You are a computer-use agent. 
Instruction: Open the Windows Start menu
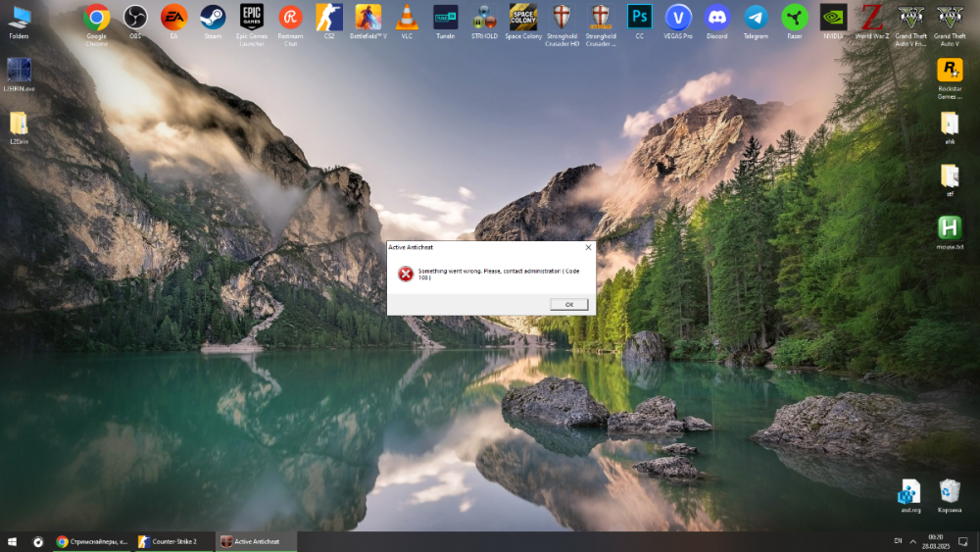click(x=13, y=541)
